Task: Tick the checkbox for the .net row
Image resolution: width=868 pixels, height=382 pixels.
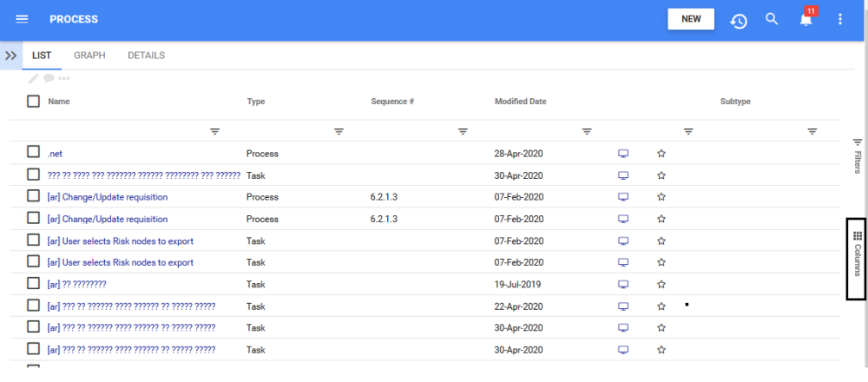Action: [33, 152]
